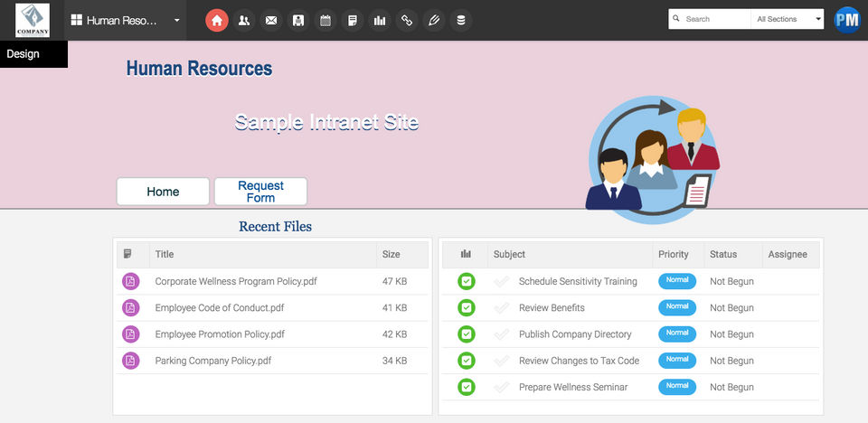The height and width of the screenshot is (423, 868).
Task: Click Not Begun status for Review Changes to Tax Code
Action: [731, 361]
